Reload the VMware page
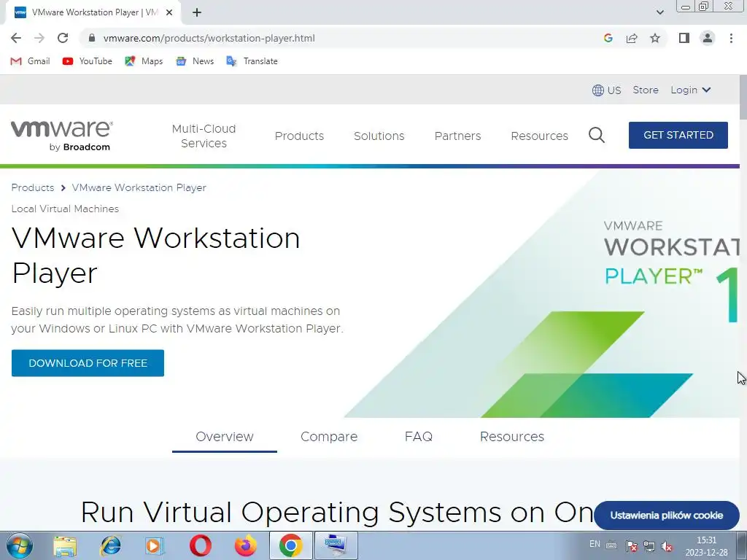The image size is (747, 560). [63, 38]
